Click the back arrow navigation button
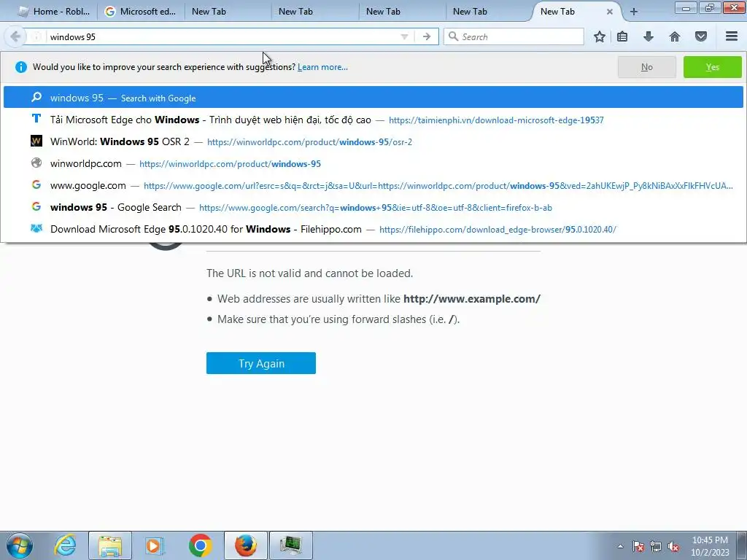 pos(15,36)
